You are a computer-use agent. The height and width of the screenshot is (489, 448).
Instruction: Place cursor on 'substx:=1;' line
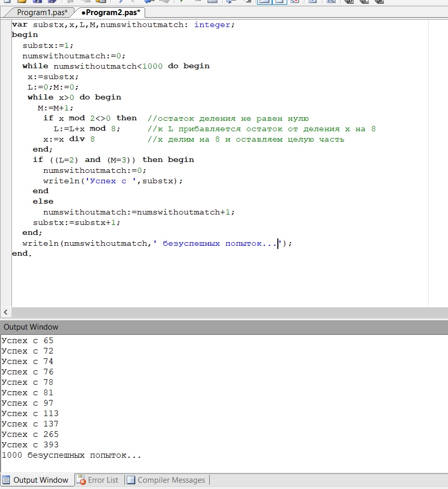[48, 45]
